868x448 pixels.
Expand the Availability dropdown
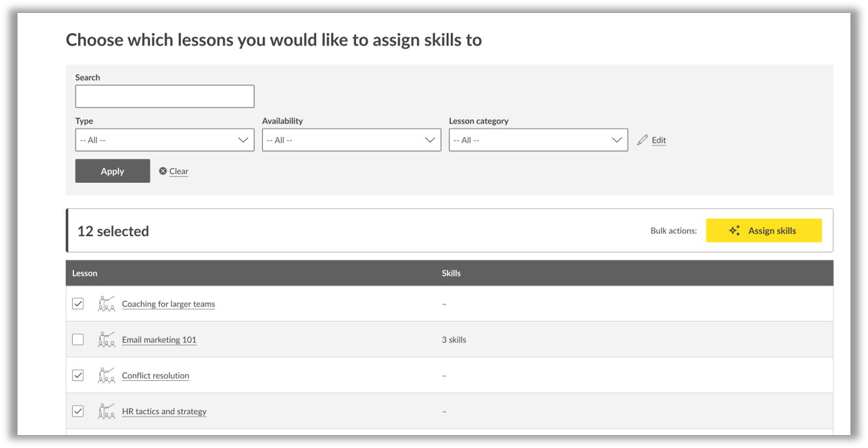[351, 139]
